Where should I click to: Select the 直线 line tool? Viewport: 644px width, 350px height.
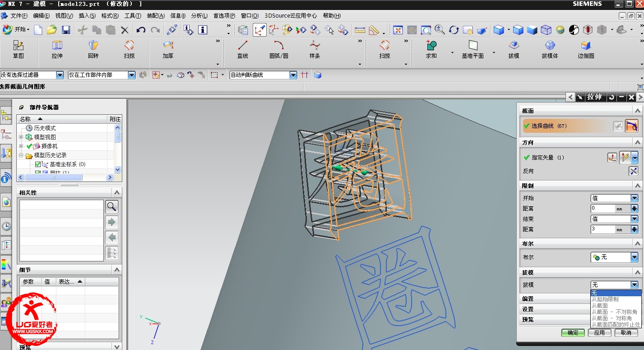coord(242,50)
